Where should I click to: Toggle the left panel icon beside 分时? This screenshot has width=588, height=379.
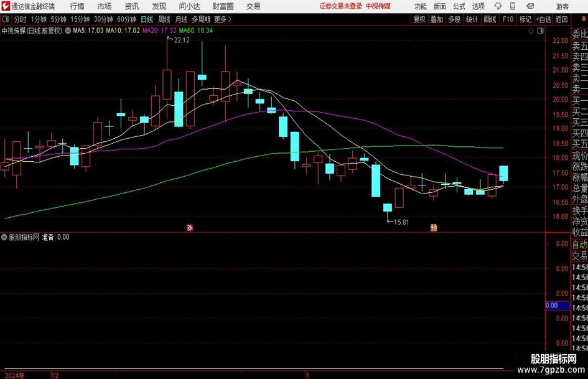pyautogui.click(x=6, y=19)
